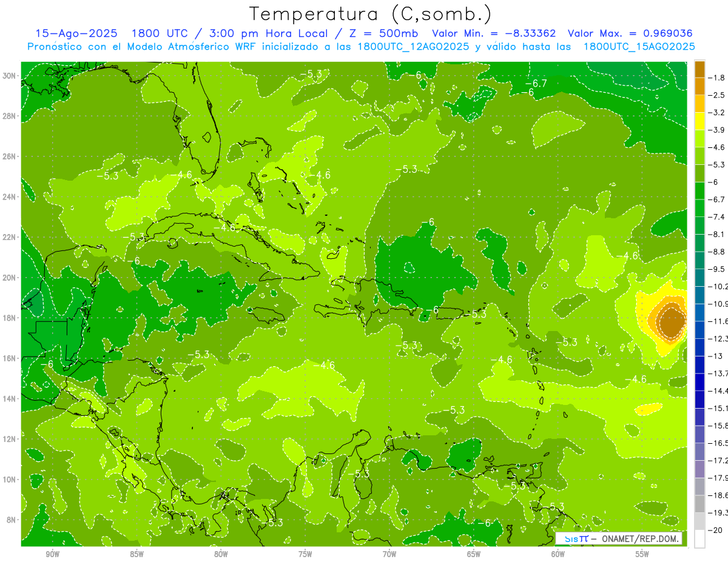Click initialization time "1800UTC_12AGO2025"
Viewport: 728px width, 562px height.
[x=413, y=47]
